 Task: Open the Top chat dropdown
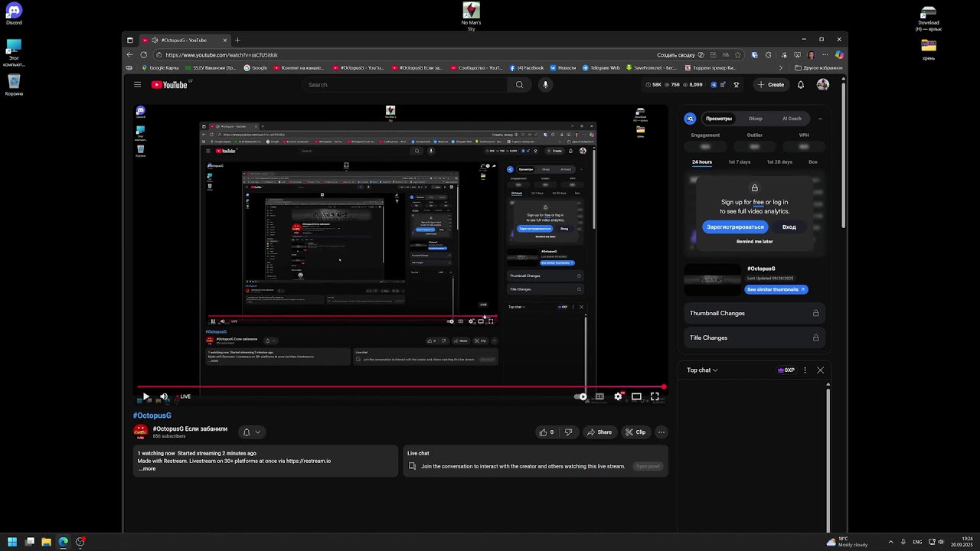pyautogui.click(x=702, y=370)
